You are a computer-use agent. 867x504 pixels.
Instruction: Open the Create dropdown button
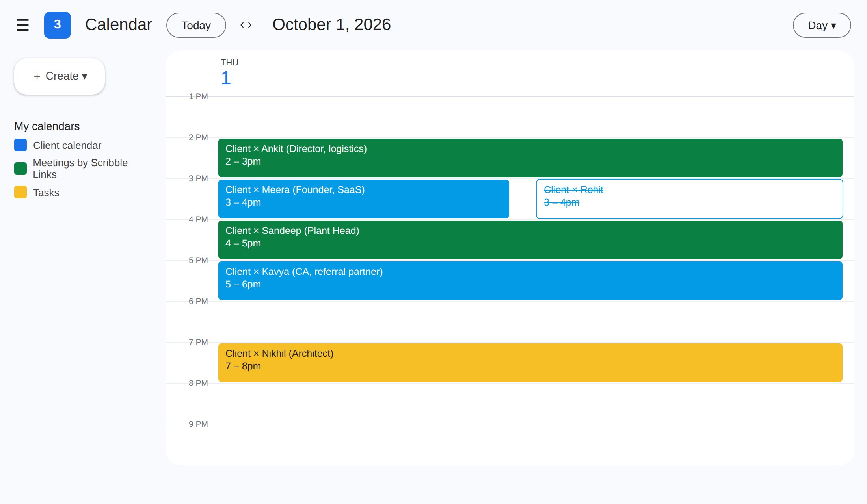point(60,76)
